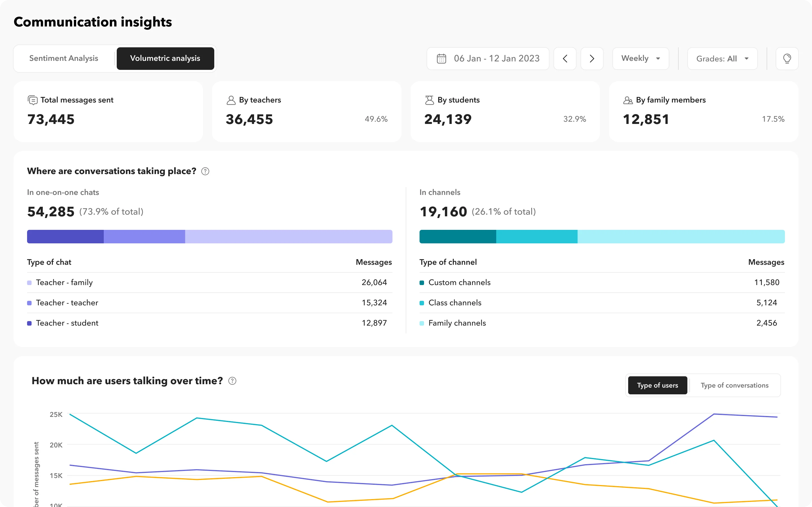Open help tooltip for conversations section
This screenshot has height=507, width=812.
click(x=205, y=171)
